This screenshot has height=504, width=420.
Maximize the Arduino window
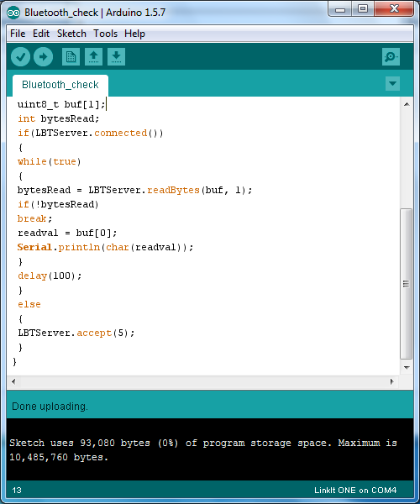[x=363, y=9]
